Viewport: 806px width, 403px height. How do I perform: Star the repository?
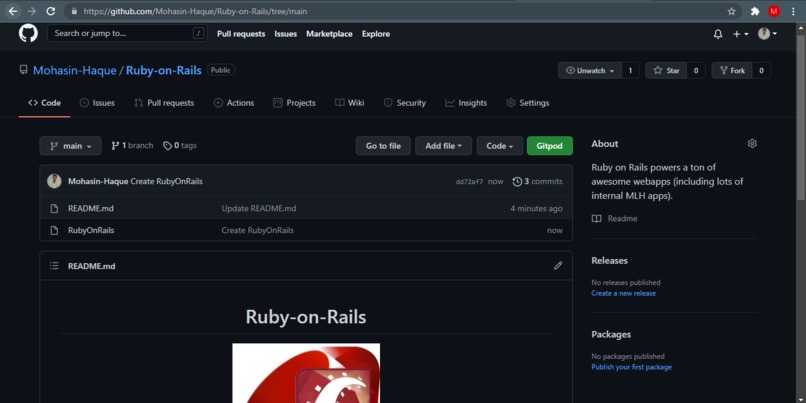coord(667,71)
